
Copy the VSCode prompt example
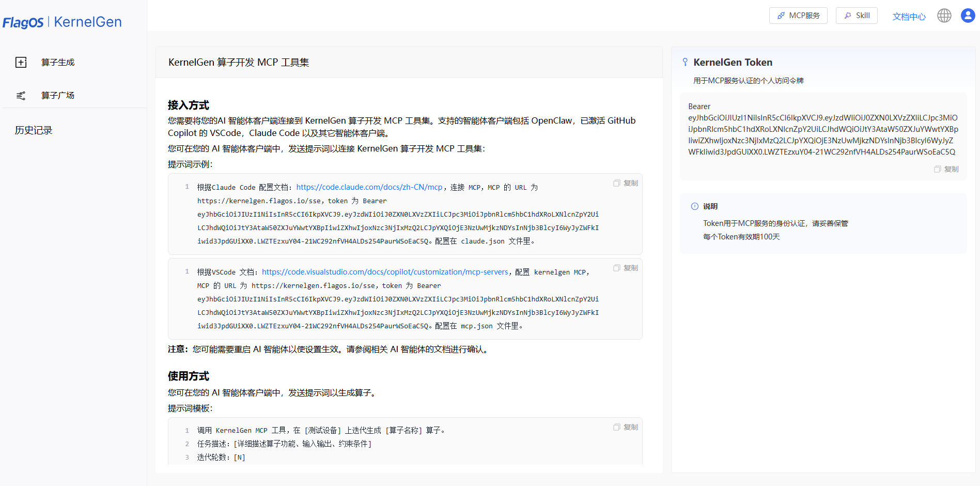pyautogui.click(x=626, y=268)
